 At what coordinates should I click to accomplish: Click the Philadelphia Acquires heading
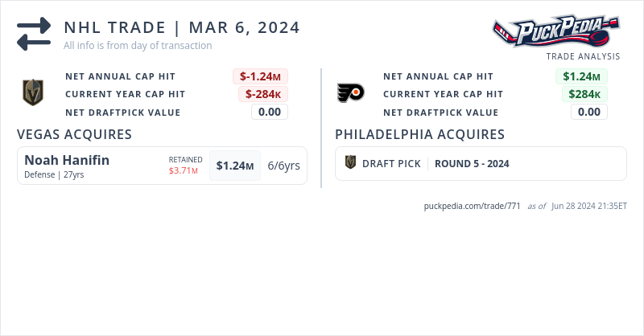point(419,134)
